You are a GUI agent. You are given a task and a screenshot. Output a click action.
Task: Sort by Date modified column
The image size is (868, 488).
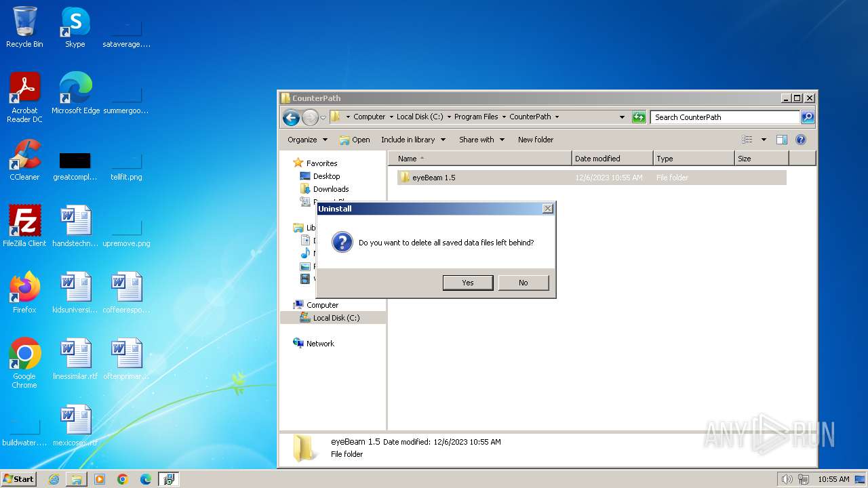[612, 159]
